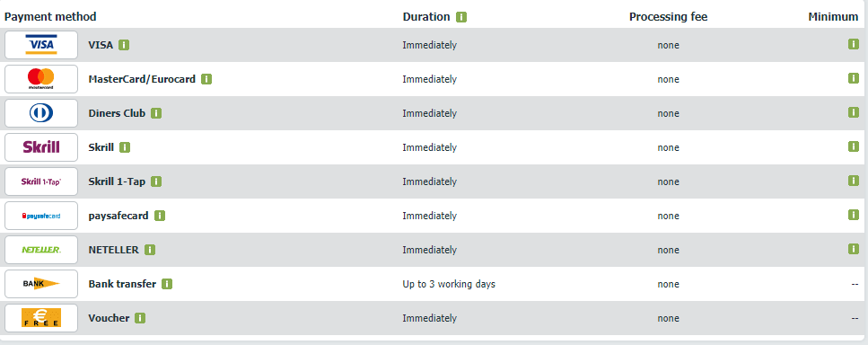Image resolution: width=868 pixels, height=345 pixels.
Task: Click the NETELLER payment method name
Action: click(x=113, y=250)
